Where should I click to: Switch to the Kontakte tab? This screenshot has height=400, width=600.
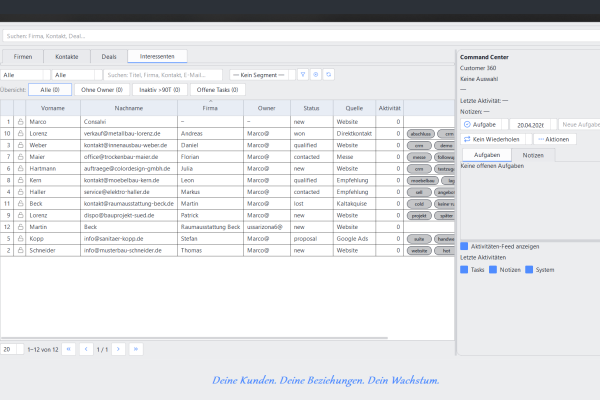click(x=67, y=57)
